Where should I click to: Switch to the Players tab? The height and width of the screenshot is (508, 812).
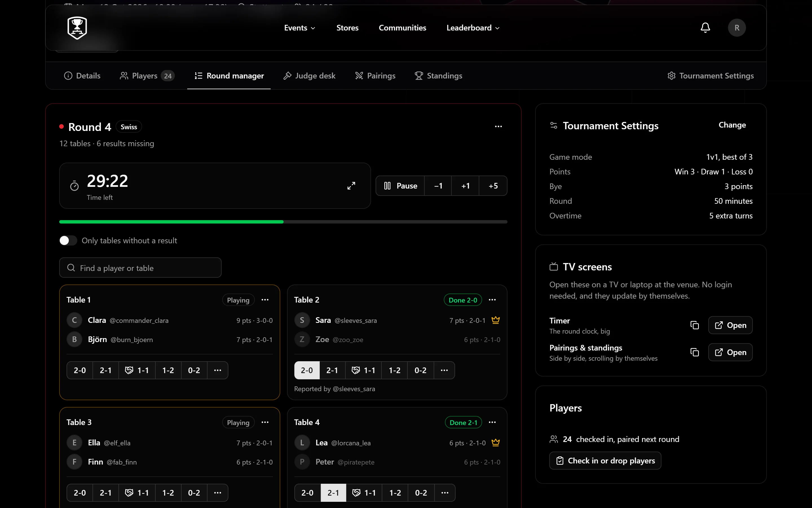147,76
